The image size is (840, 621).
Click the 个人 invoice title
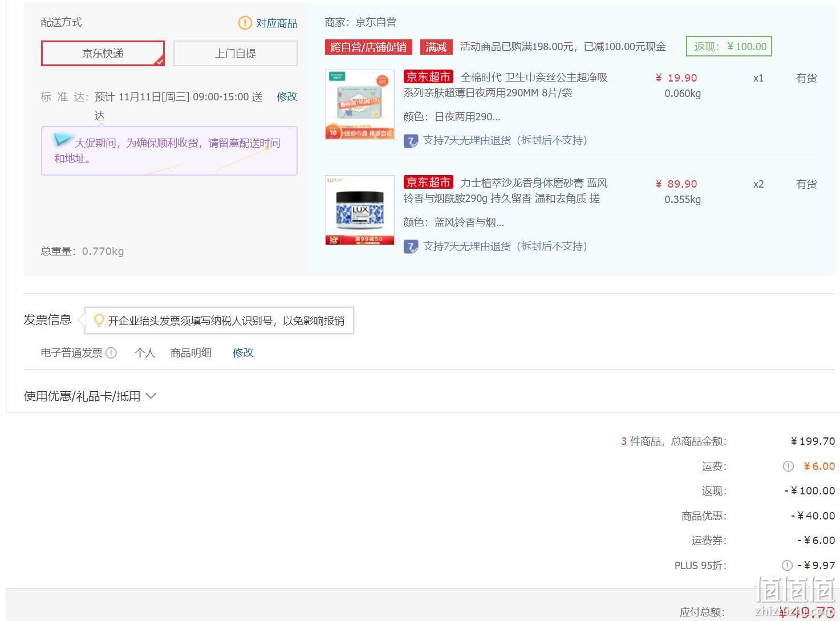point(145,353)
